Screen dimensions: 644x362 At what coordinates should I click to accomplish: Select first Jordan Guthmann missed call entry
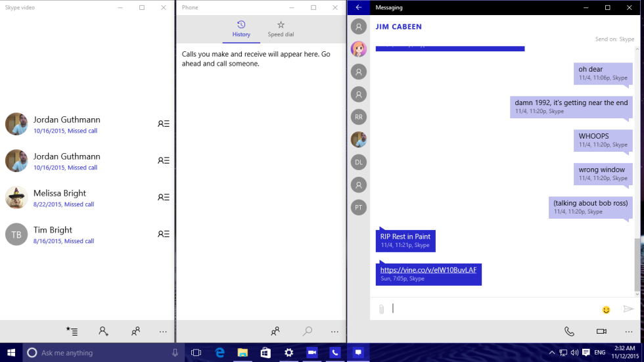[x=87, y=124]
